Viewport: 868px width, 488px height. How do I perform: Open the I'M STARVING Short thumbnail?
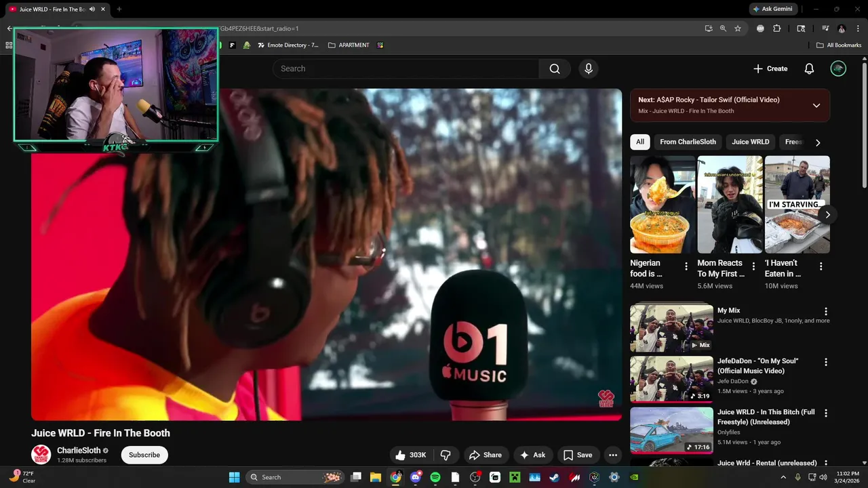797,205
